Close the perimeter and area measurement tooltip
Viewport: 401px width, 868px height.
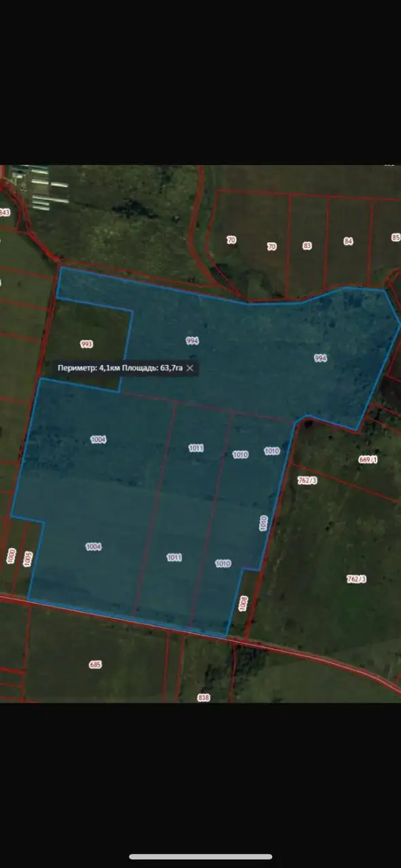coord(190,368)
